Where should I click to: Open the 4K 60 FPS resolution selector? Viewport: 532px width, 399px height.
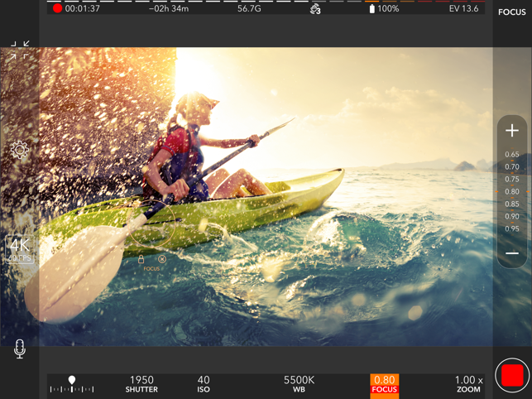(20, 249)
